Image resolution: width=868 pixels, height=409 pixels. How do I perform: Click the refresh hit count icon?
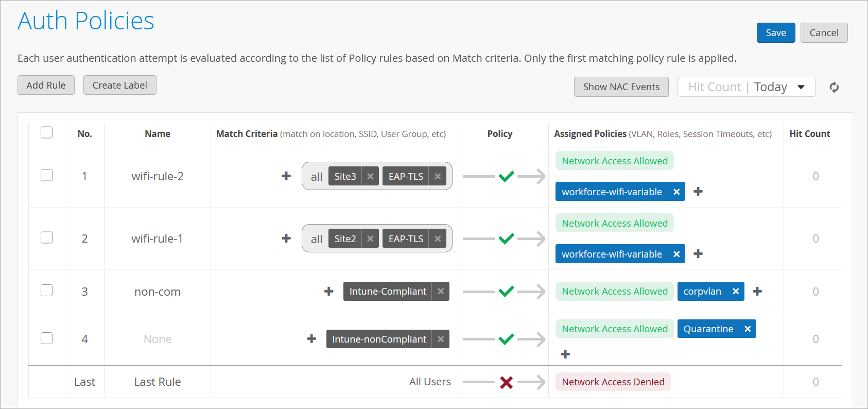(x=834, y=87)
